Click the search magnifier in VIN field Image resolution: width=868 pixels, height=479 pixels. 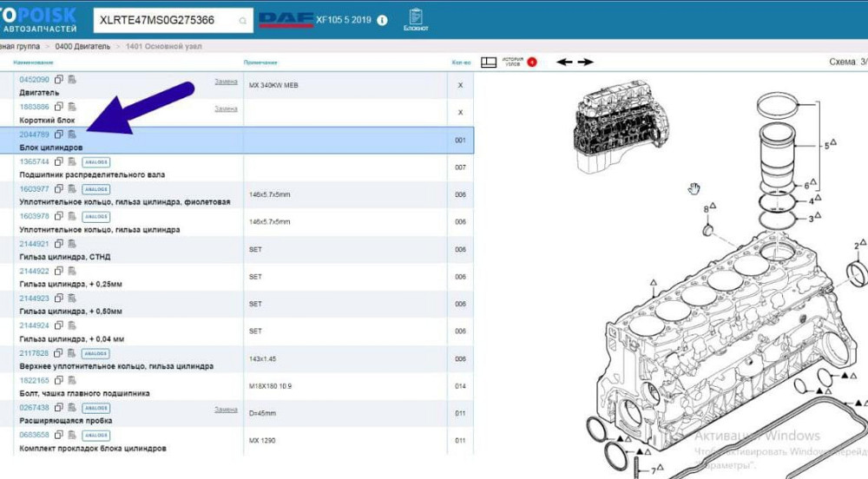242,20
